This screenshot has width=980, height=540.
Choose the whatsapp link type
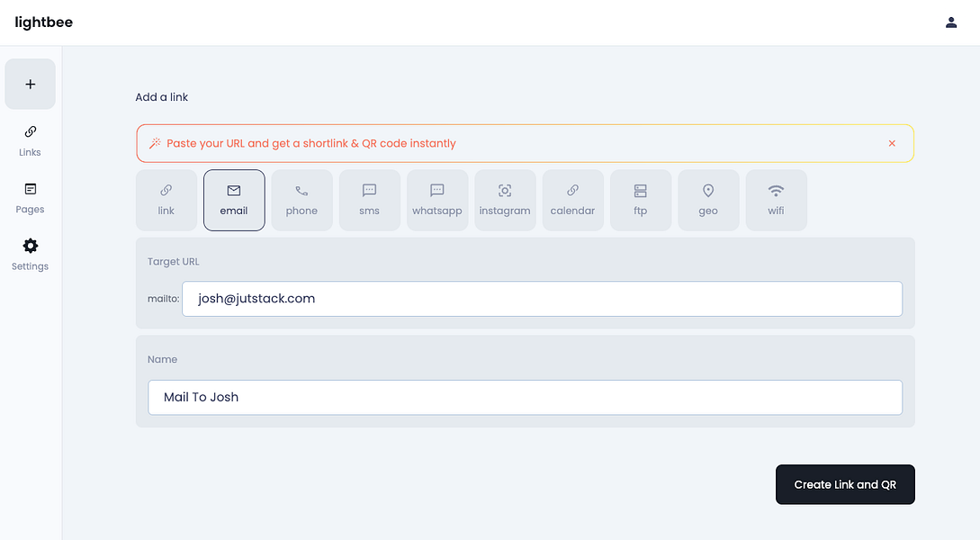click(x=437, y=199)
